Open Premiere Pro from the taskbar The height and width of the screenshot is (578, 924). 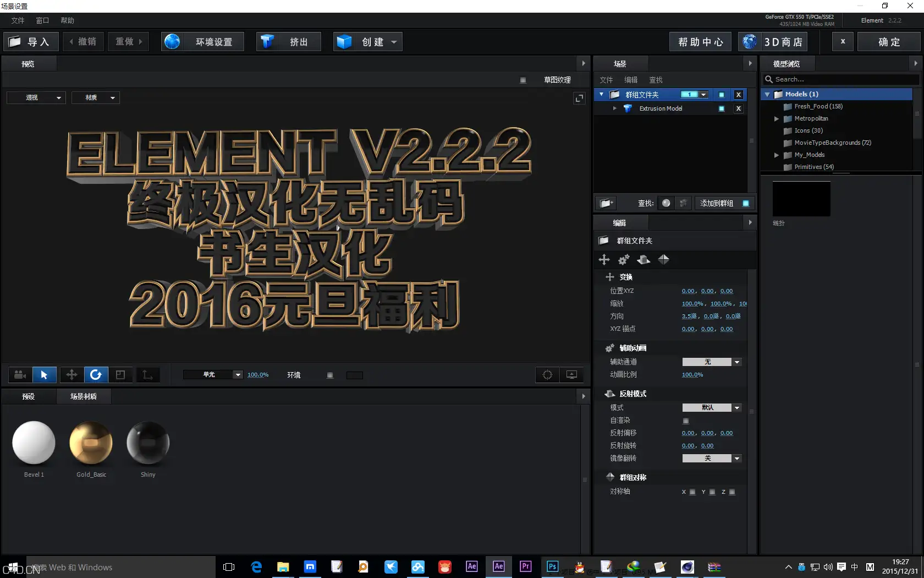coord(526,566)
